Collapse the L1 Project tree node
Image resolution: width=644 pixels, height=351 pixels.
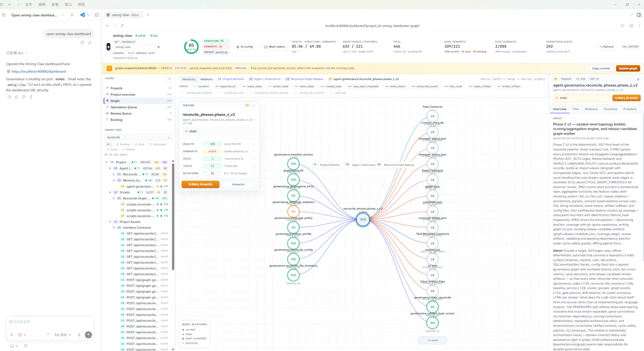[107, 162]
